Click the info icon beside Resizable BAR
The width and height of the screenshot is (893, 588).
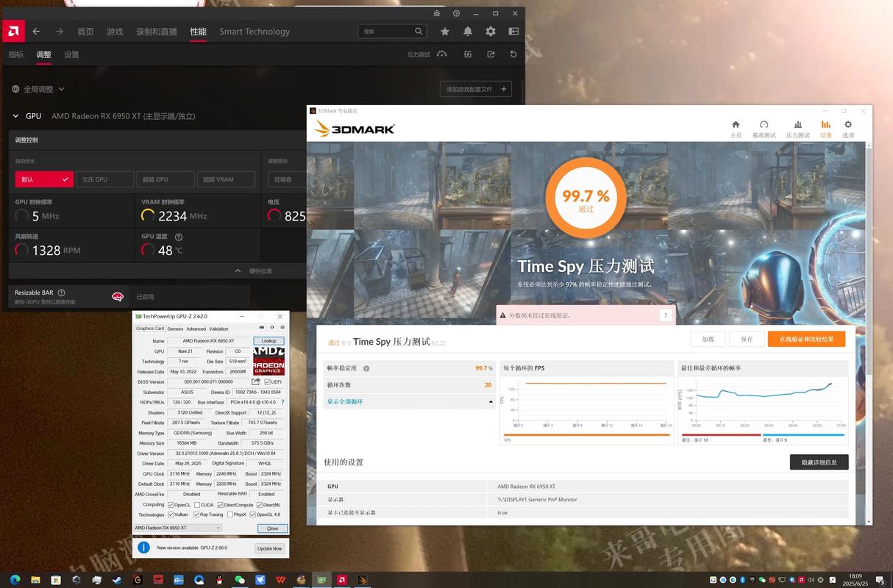pos(61,293)
